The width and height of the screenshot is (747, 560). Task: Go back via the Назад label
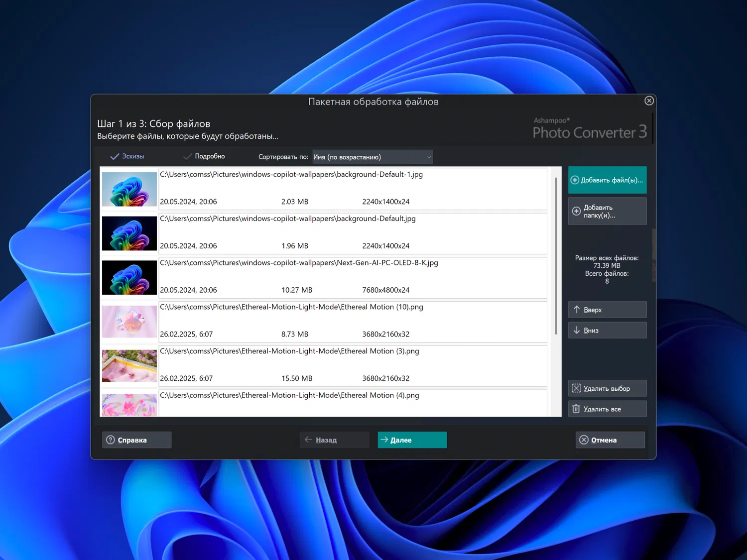pos(326,440)
